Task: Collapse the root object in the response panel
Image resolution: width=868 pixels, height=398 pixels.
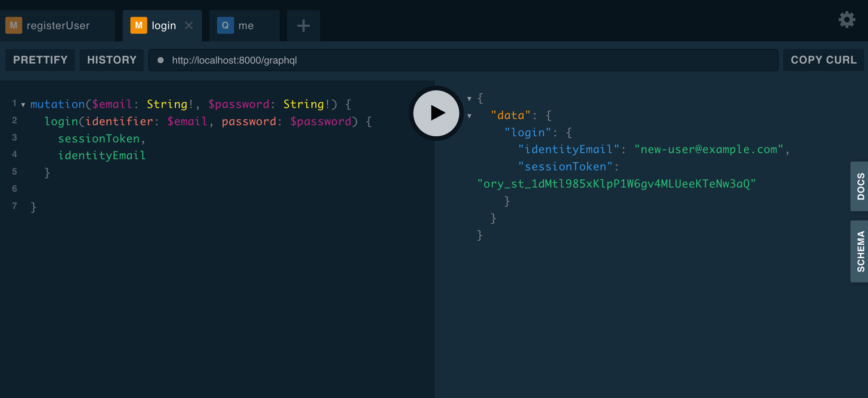Action: (470, 98)
